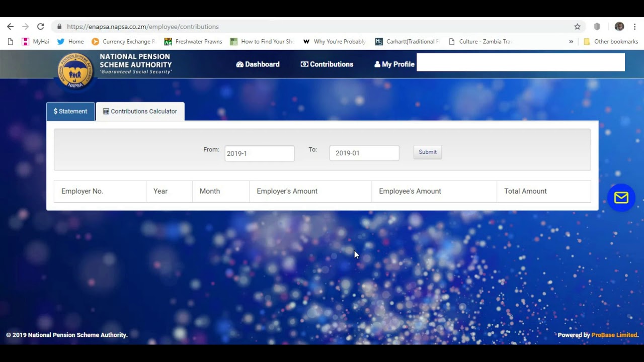644x362 pixels.
Task: Switch to Contributions Calculator tab
Action: pos(140,111)
